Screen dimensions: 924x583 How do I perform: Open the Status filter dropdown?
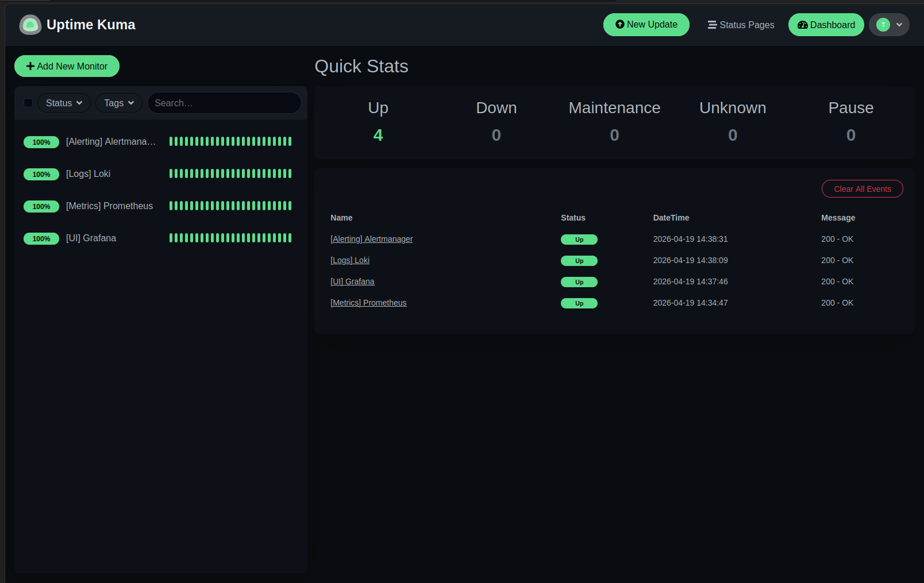(x=64, y=103)
